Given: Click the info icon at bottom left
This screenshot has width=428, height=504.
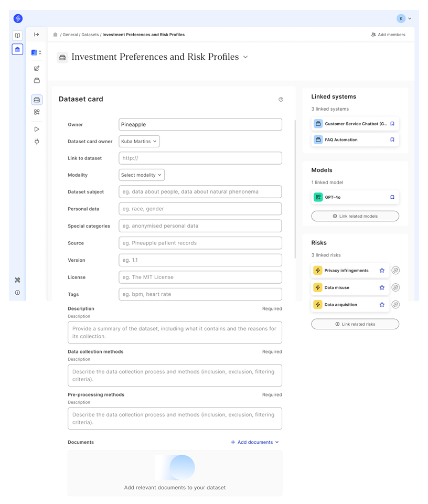Looking at the screenshot, I should [x=17, y=293].
